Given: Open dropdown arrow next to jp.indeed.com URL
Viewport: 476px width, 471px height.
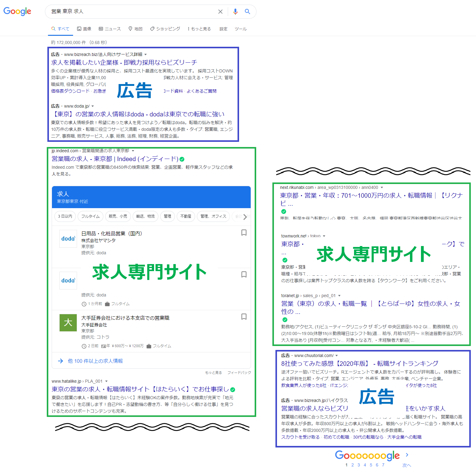Looking at the screenshot, I should (x=133, y=151).
